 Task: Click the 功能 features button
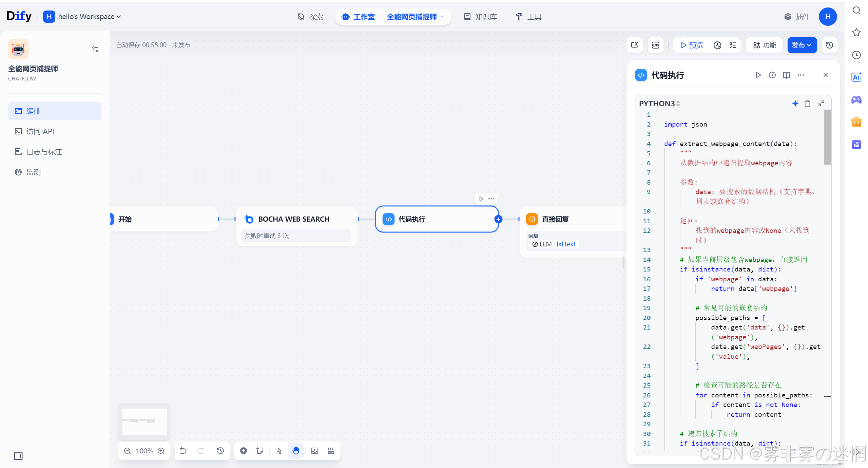(764, 45)
